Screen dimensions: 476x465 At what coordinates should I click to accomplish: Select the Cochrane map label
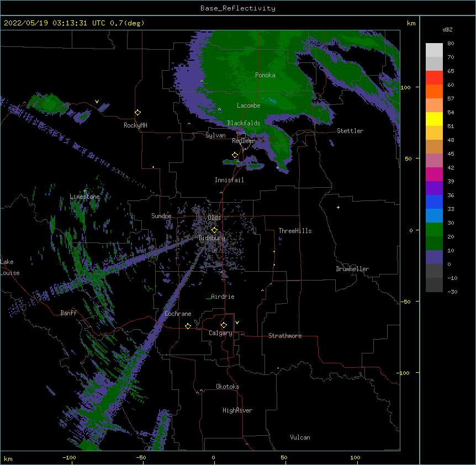click(178, 314)
